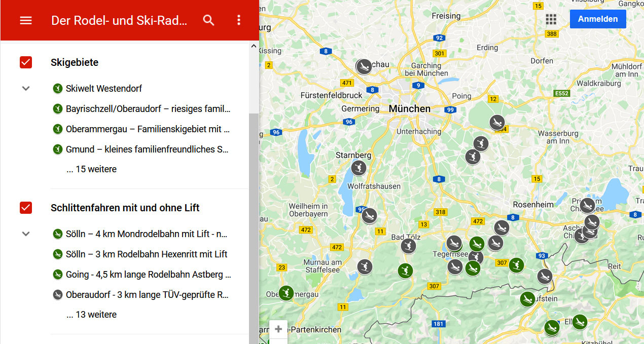The width and height of the screenshot is (644, 344).
Task: Uncheck the Skigebiete layer checkbox
Action: [26, 62]
